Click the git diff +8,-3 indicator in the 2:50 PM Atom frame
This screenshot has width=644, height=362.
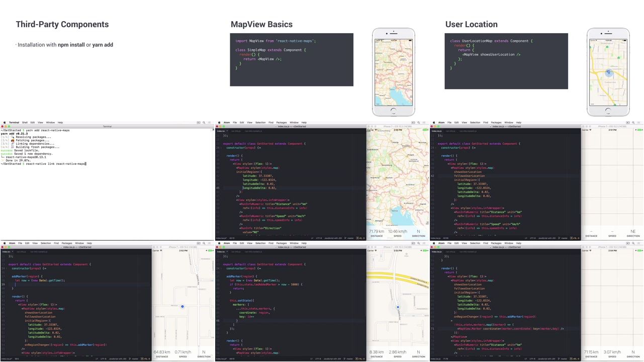[x=361, y=238]
